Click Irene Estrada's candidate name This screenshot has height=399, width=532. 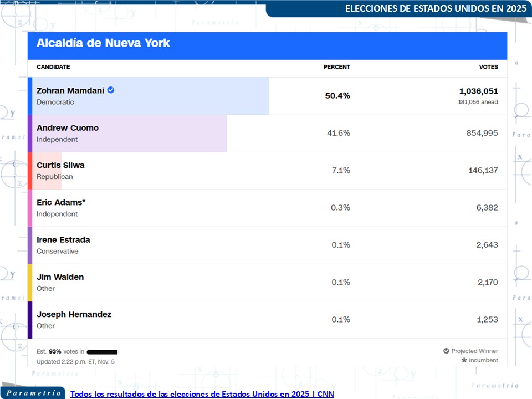(63, 240)
